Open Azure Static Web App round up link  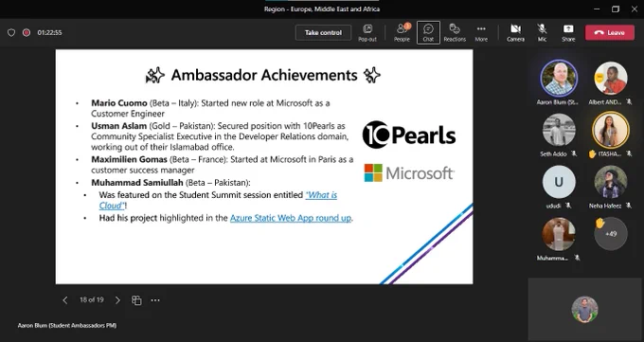pyautogui.click(x=291, y=218)
